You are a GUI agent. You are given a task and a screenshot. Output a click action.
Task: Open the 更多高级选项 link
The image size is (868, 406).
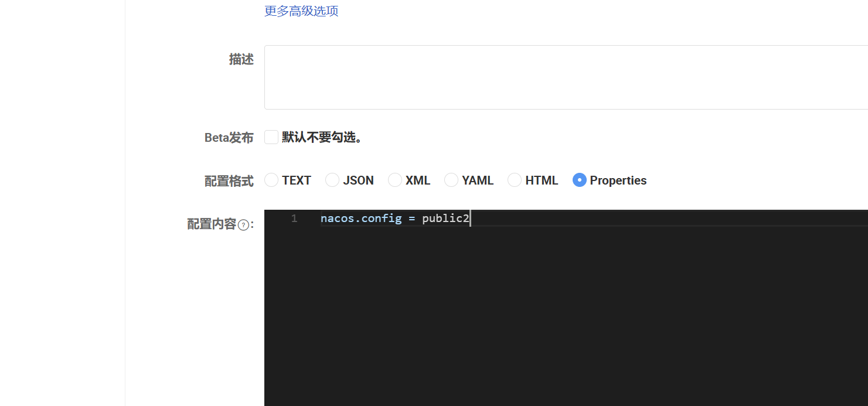[x=301, y=11]
